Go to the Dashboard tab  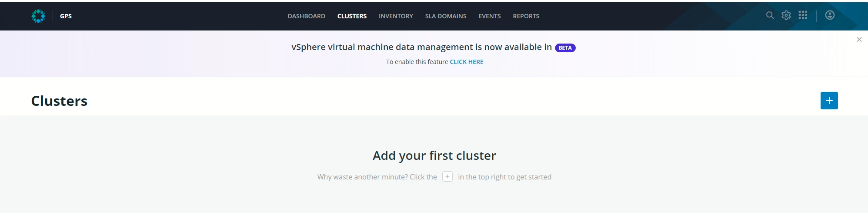(x=306, y=16)
